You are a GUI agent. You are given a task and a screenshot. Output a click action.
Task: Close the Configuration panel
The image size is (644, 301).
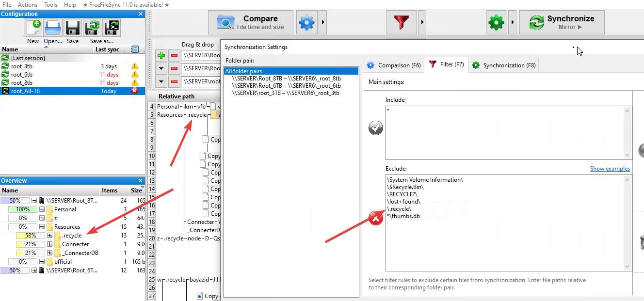pyautogui.click(x=141, y=14)
